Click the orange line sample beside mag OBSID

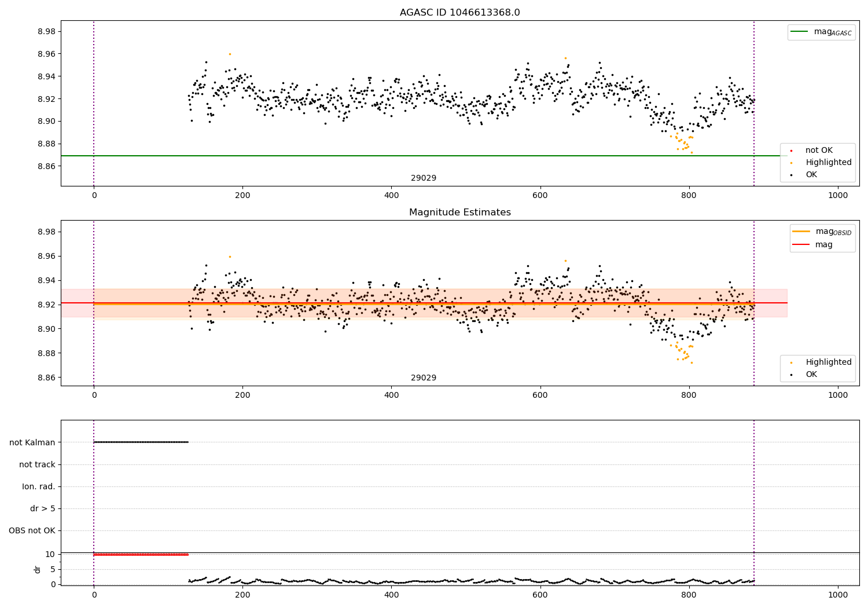pos(801,232)
